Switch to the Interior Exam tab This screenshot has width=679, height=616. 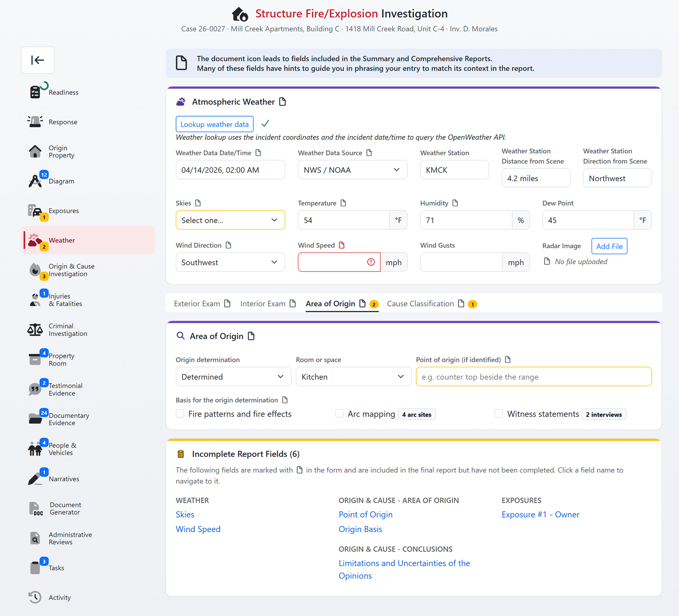268,304
